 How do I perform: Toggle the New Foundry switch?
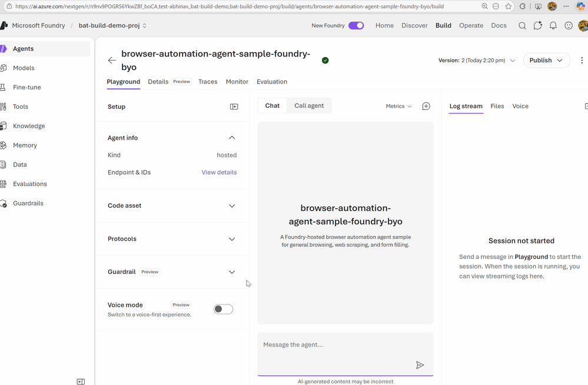356,25
